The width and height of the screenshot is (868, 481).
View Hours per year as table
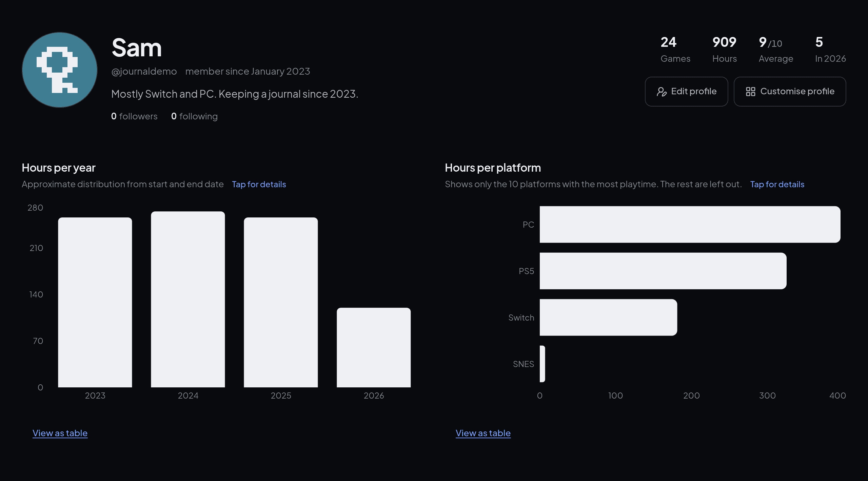tap(60, 433)
